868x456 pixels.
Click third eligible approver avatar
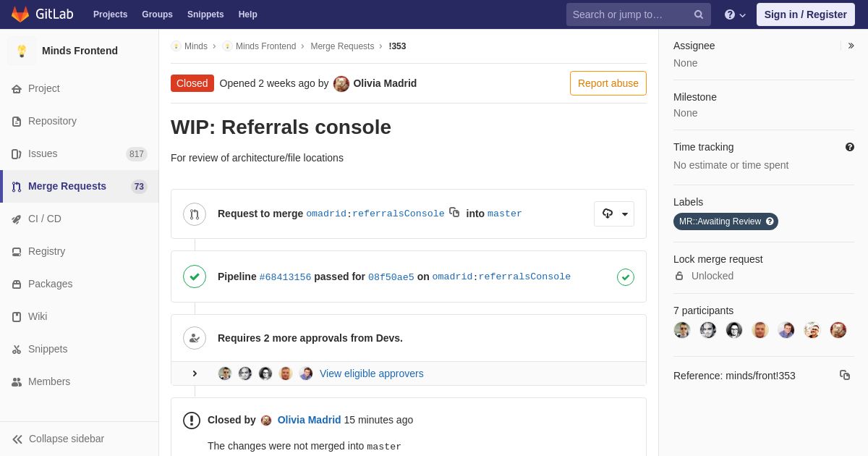click(x=265, y=373)
